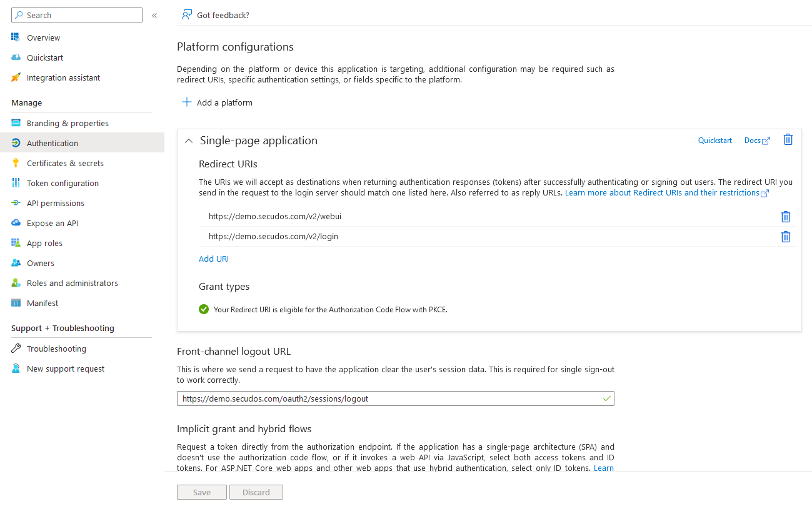Click the Add URI link
Screen dimensions: 812x509
(214, 259)
